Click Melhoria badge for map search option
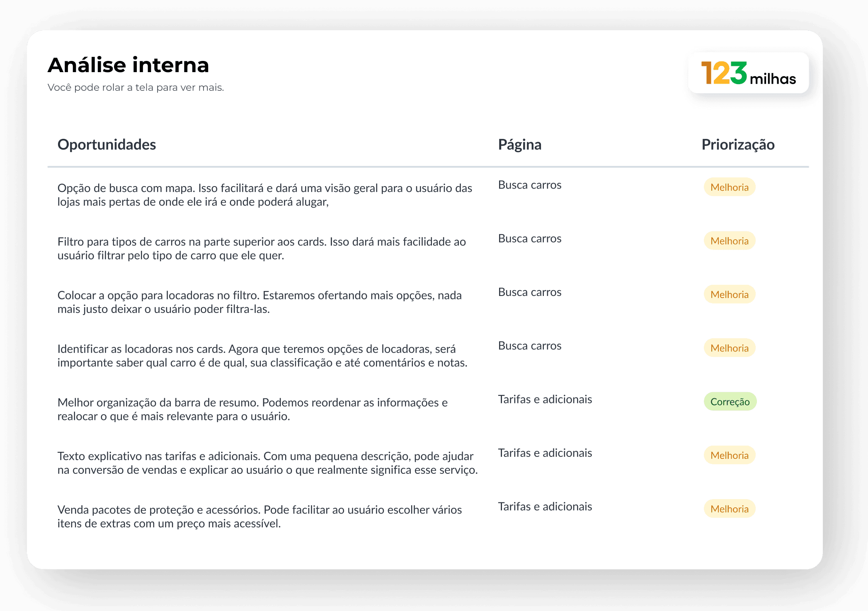 point(729,187)
